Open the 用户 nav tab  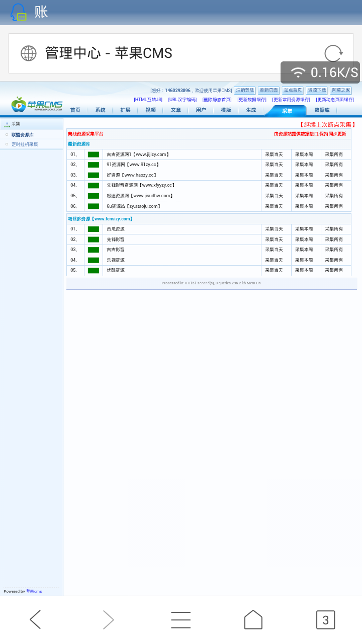pos(201,110)
